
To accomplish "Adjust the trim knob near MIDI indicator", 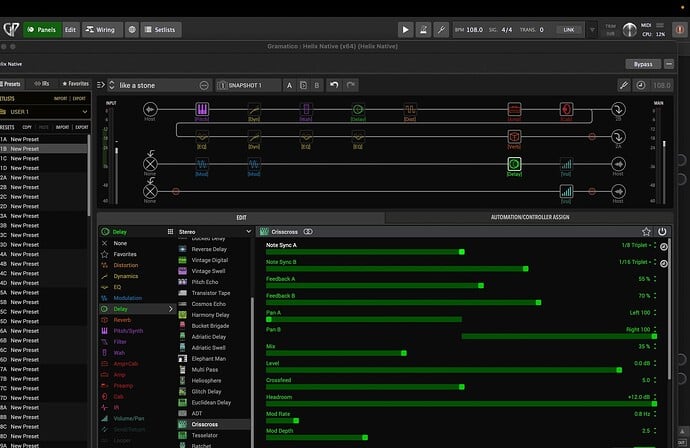I will (629, 29).
